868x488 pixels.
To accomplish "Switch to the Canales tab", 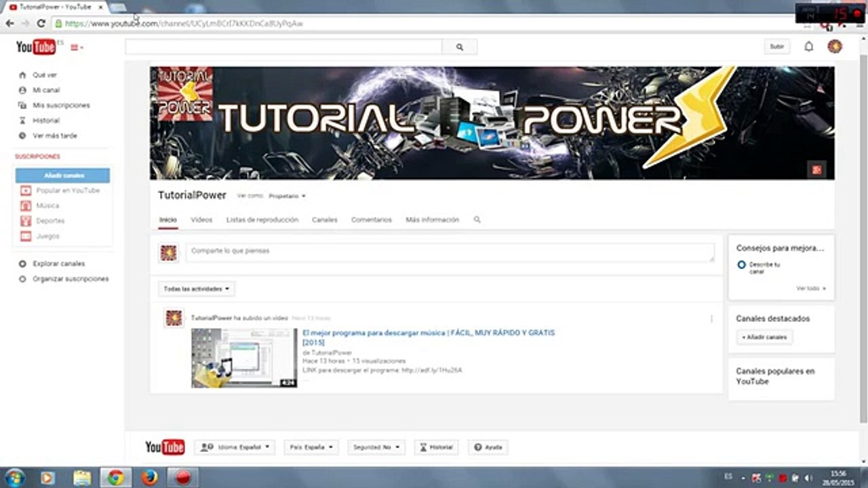I will [x=325, y=220].
